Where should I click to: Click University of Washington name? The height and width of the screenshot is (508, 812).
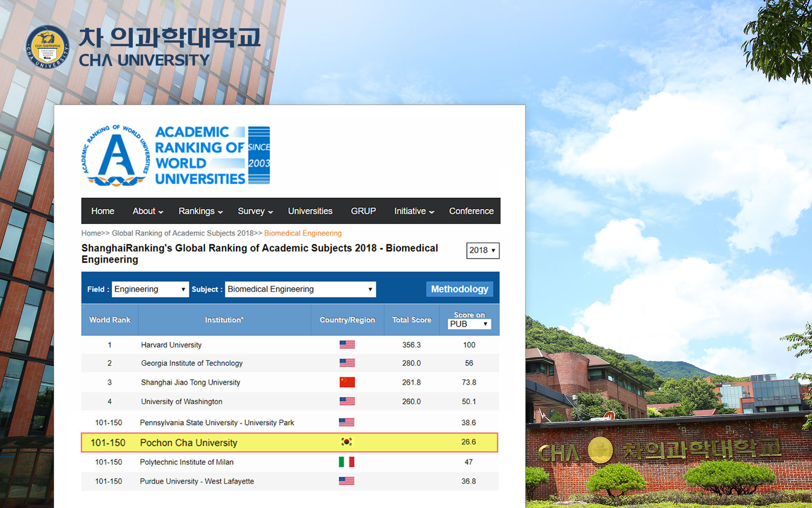click(x=181, y=401)
